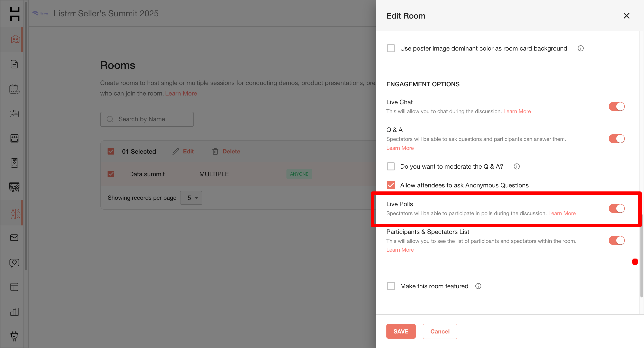Open the layout panel icon in sidebar

pyautogui.click(x=14, y=287)
